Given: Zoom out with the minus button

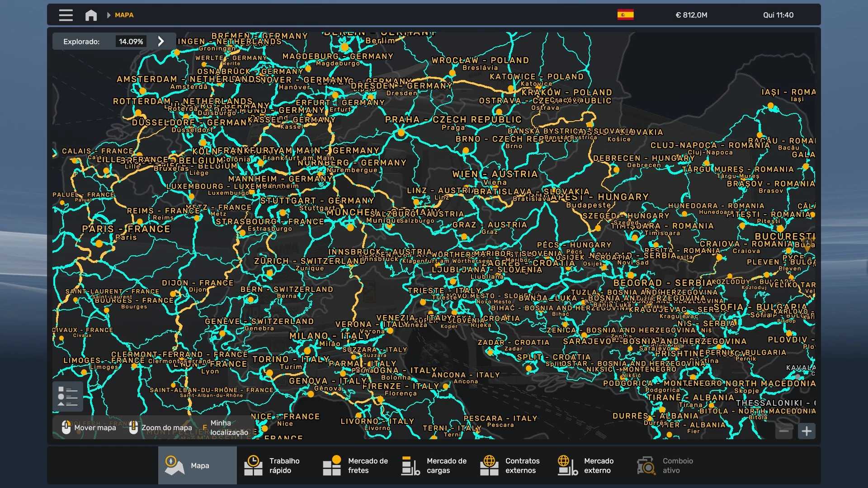Looking at the screenshot, I should [x=784, y=431].
